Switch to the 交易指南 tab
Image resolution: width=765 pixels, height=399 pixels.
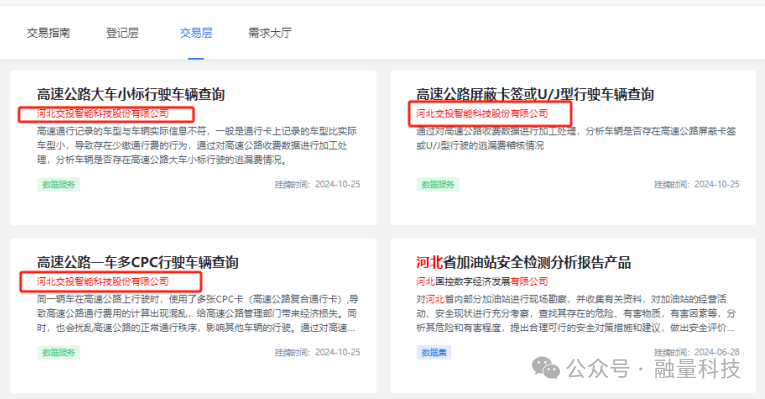[48, 33]
